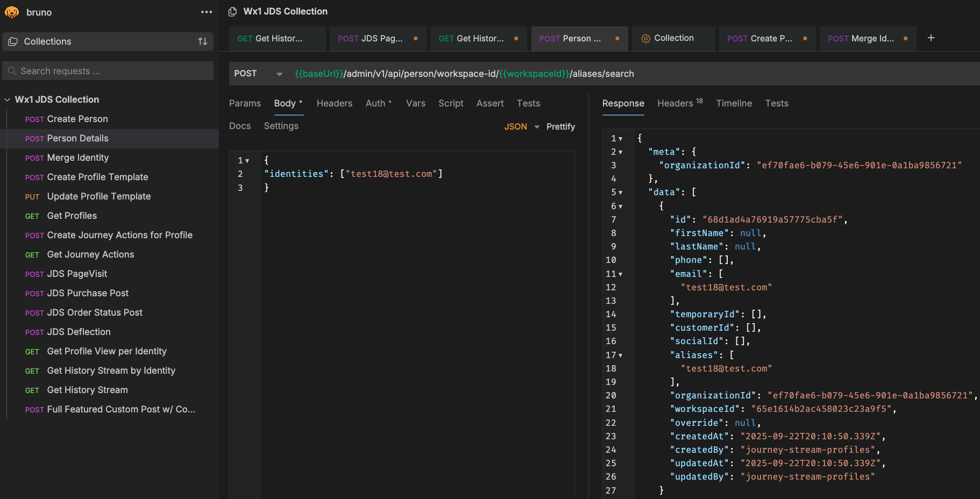This screenshot has height=499, width=980.
Task: Open GET Get Profiles request
Action: pos(109,216)
